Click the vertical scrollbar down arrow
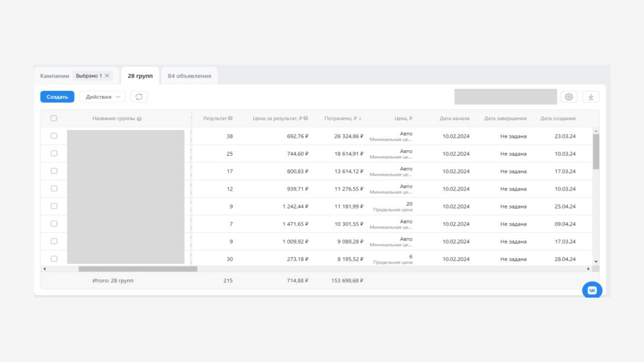Viewport: 644px width, 362px height. [x=596, y=262]
